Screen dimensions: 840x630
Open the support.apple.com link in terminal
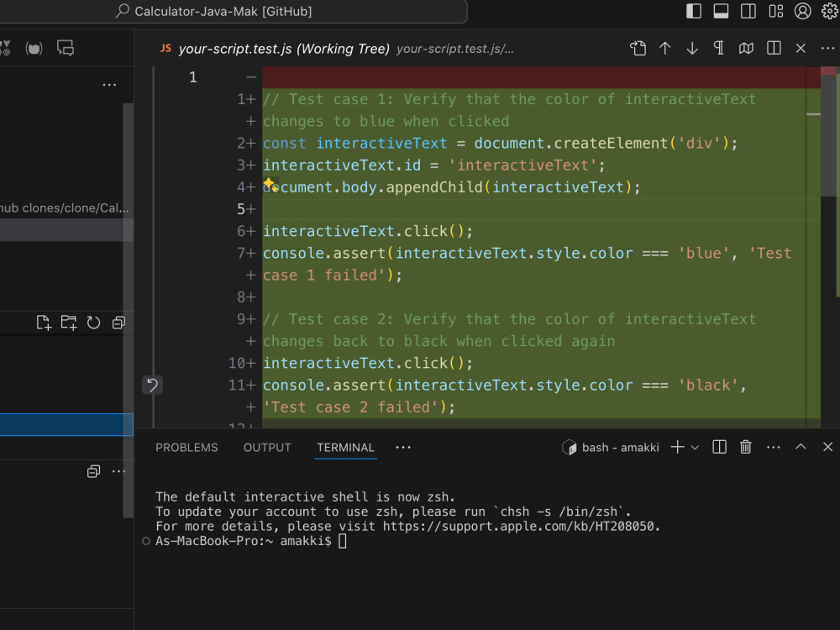(520, 526)
